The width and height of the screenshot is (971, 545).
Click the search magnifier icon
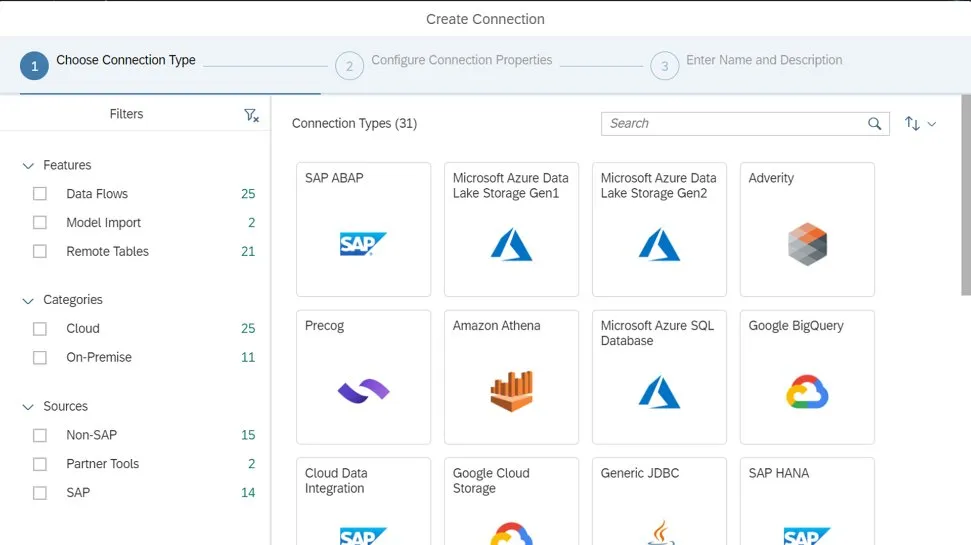coord(875,124)
